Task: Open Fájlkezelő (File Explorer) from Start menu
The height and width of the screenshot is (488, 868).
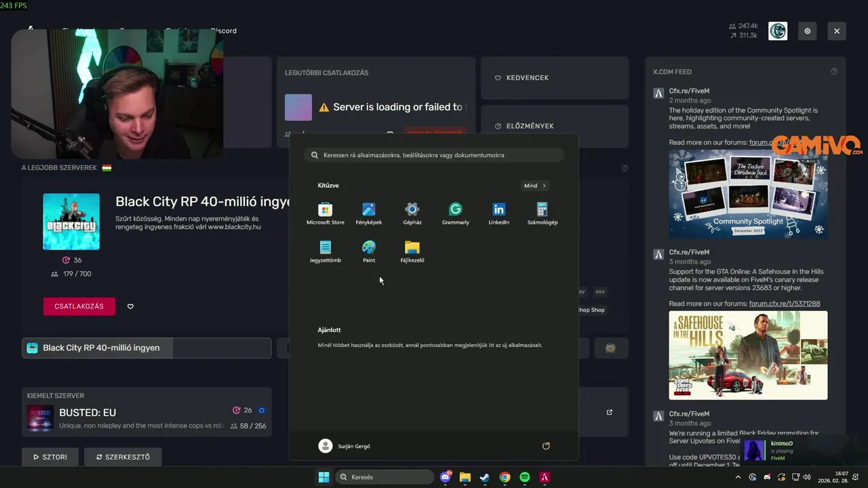Action: click(x=412, y=251)
